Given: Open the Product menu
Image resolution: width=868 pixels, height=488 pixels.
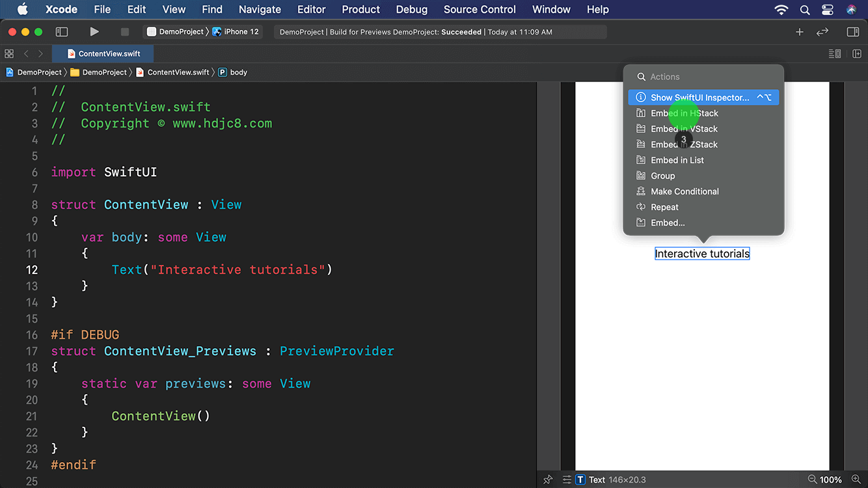Looking at the screenshot, I should point(360,9).
